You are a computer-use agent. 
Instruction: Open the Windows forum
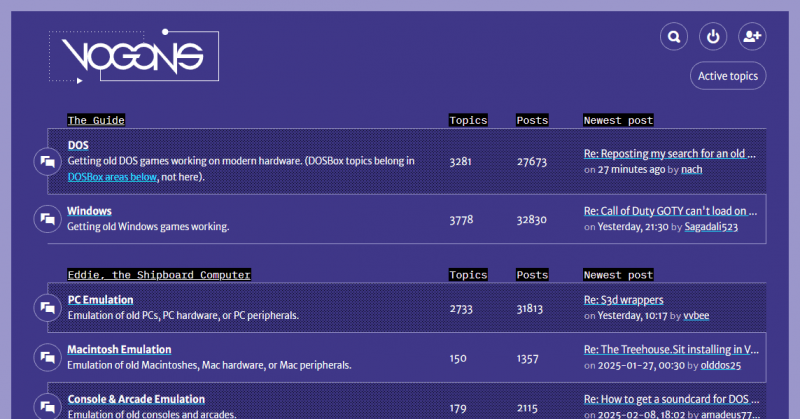click(x=89, y=211)
